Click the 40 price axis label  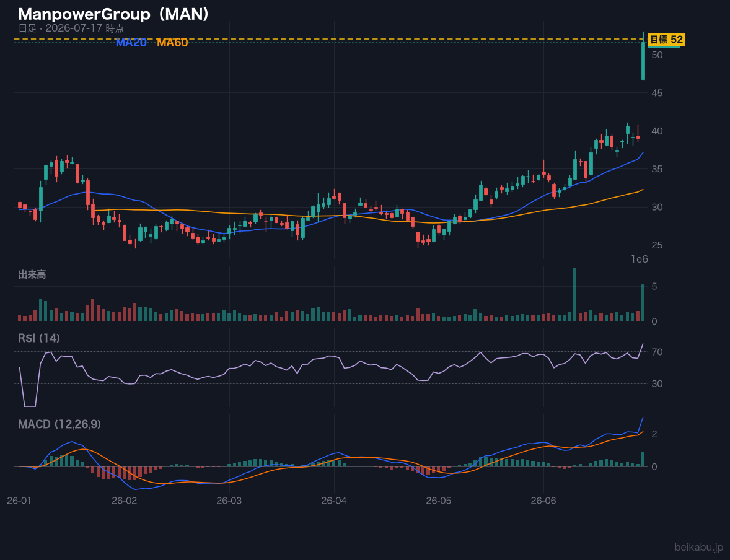pos(657,131)
